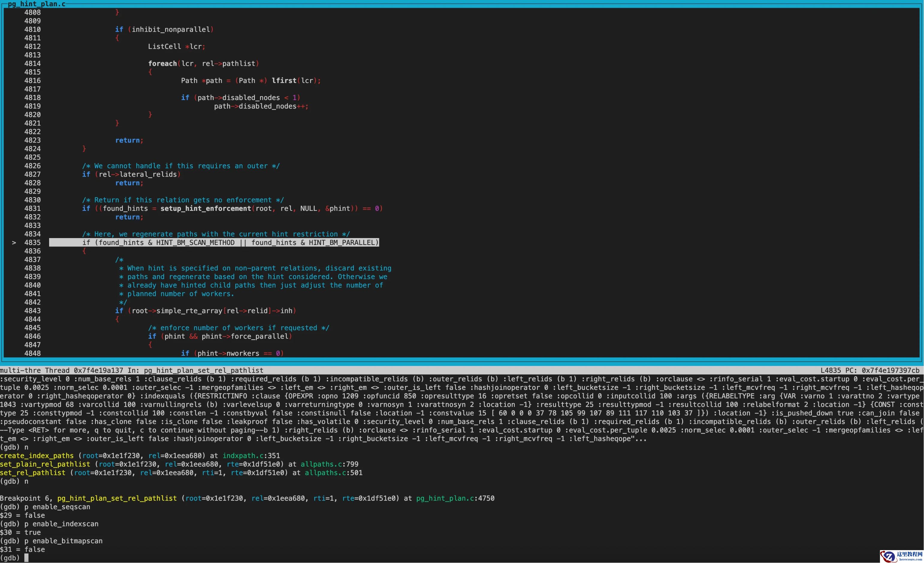Click the gdb prompt input cursor
The height and width of the screenshot is (563, 924).
(26, 558)
